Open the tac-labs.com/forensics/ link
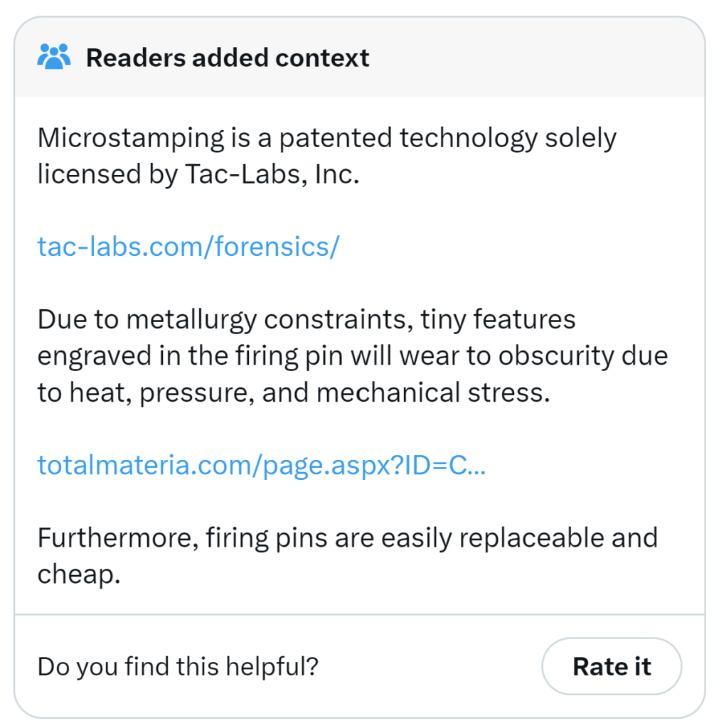The image size is (714, 728). pos(188,246)
